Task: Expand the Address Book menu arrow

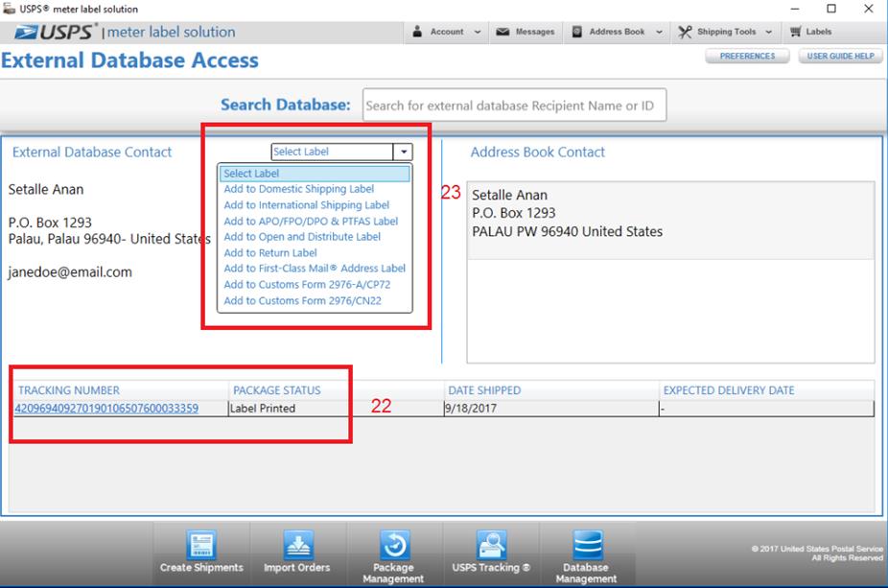Action: 659,33
